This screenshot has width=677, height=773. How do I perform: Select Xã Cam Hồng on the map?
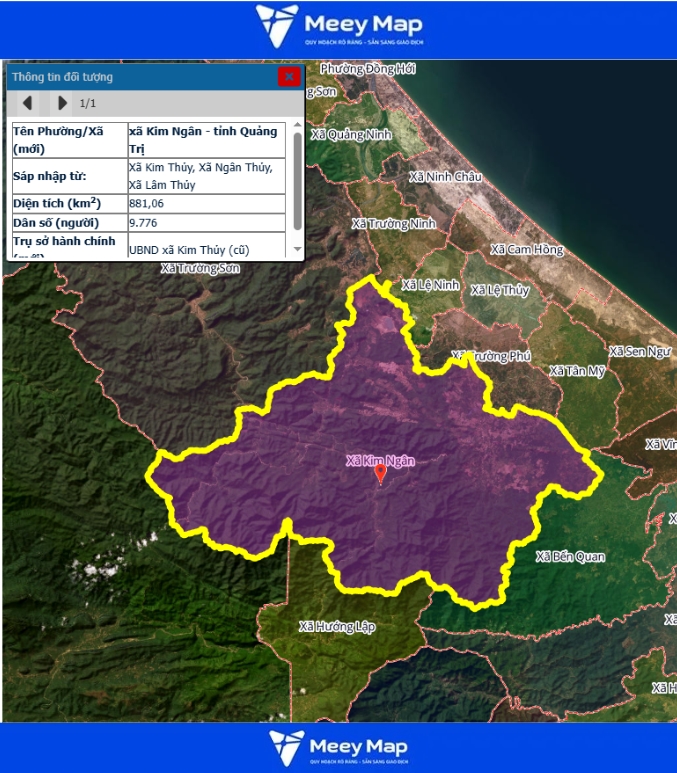coord(527,248)
